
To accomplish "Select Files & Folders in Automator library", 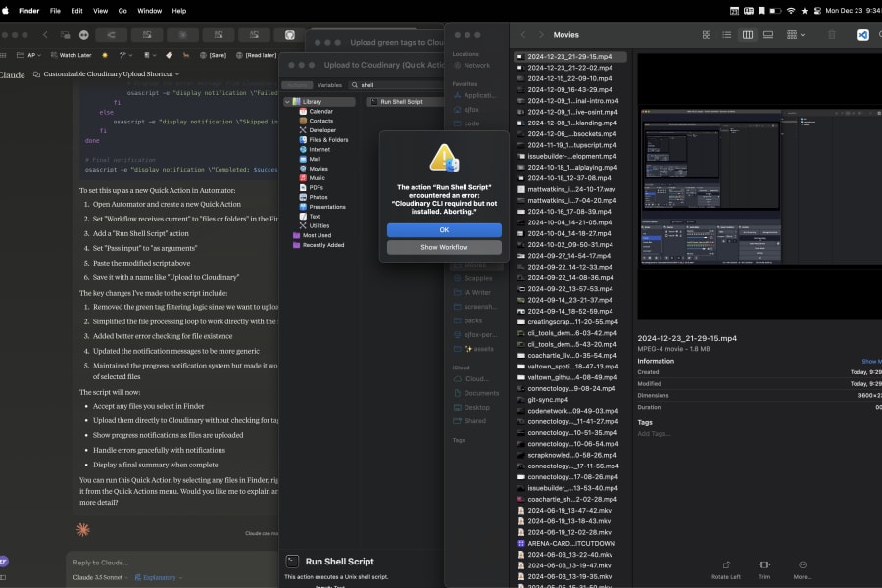I will pyautogui.click(x=328, y=140).
